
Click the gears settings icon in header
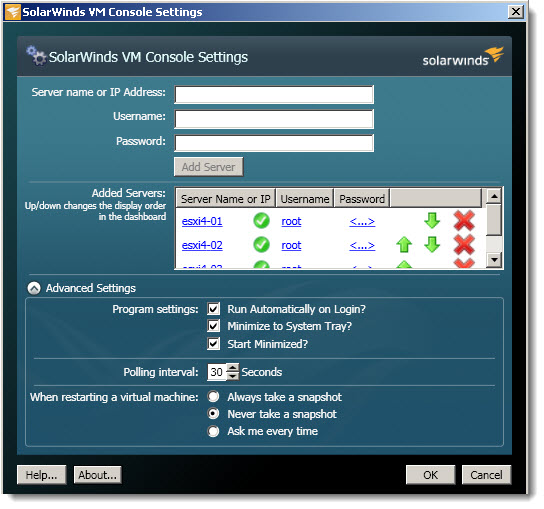[x=36, y=56]
